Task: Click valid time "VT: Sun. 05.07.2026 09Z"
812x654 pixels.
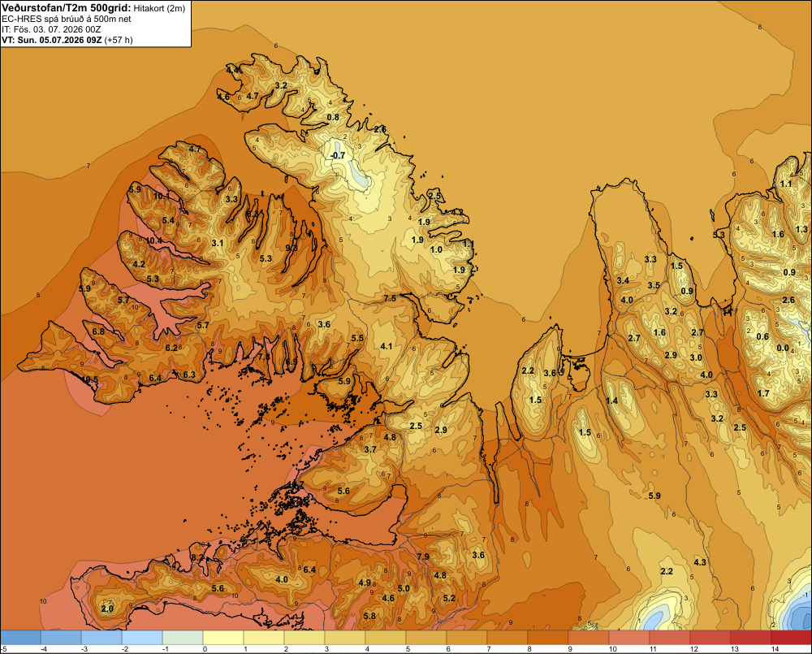Action: [x=52, y=40]
